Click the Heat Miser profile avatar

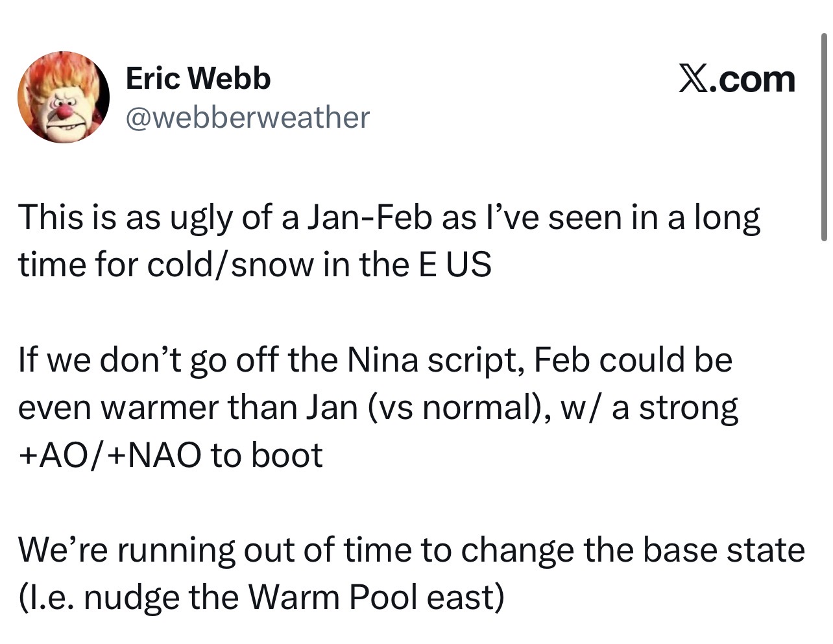pyautogui.click(x=63, y=97)
